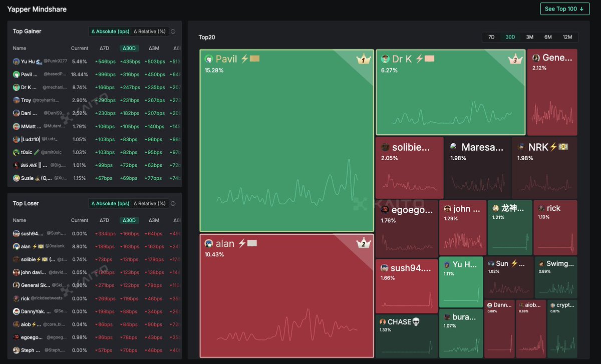Click aiob avatar in Top Loser list
This screenshot has height=364, width=601.
[x=17, y=324]
